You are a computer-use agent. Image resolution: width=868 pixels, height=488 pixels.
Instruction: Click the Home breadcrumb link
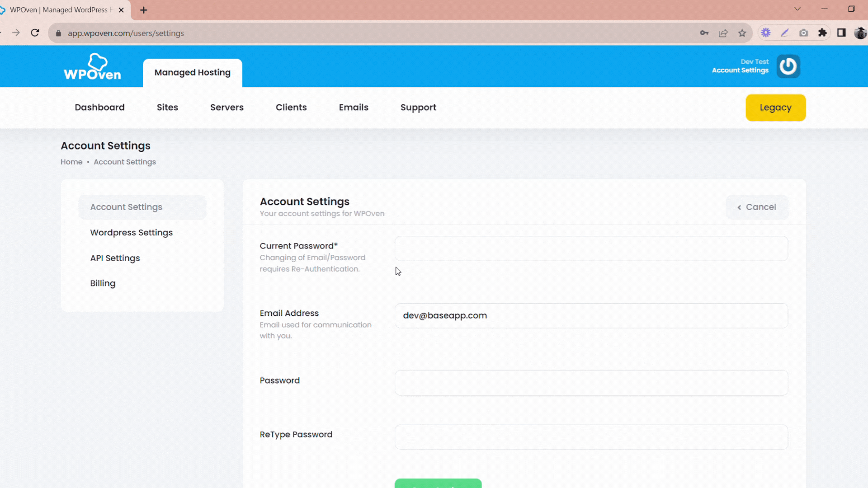pos(71,162)
